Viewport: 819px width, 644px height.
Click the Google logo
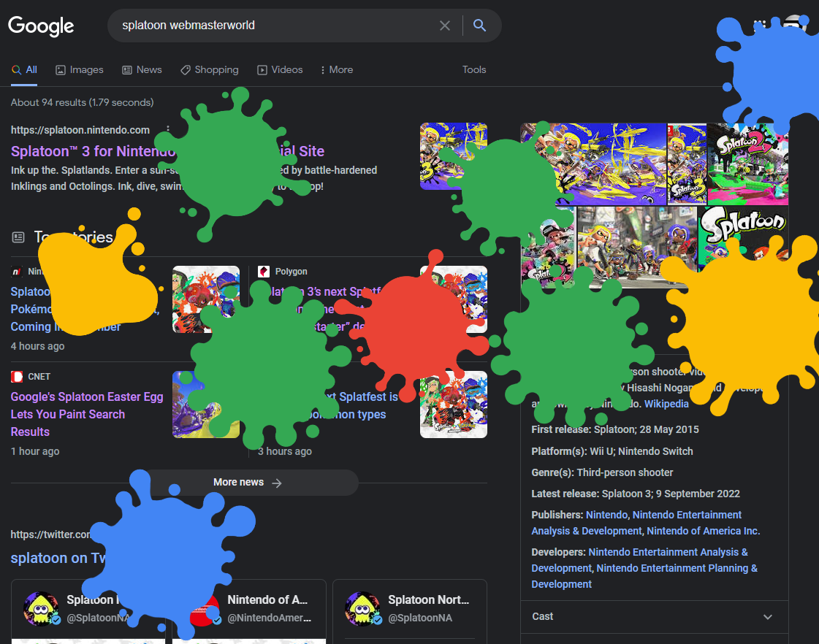click(40, 26)
